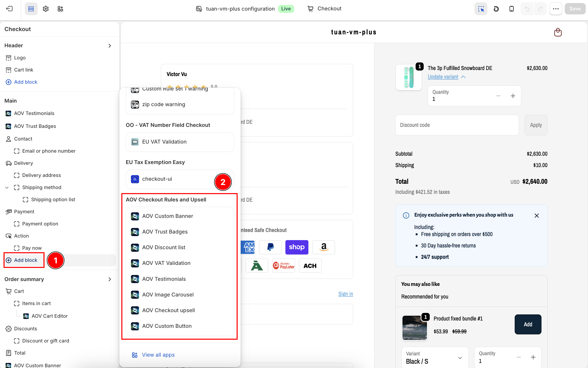Image resolution: width=588 pixels, height=368 pixels.
Task: Click the Save button
Action: (x=575, y=9)
